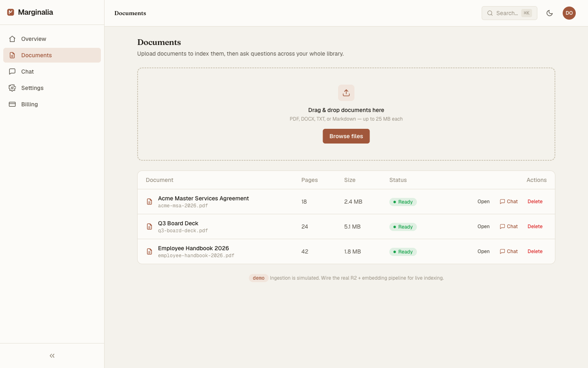Collapse the sidebar with double-chevron icon
The image size is (588, 368).
(52, 356)
